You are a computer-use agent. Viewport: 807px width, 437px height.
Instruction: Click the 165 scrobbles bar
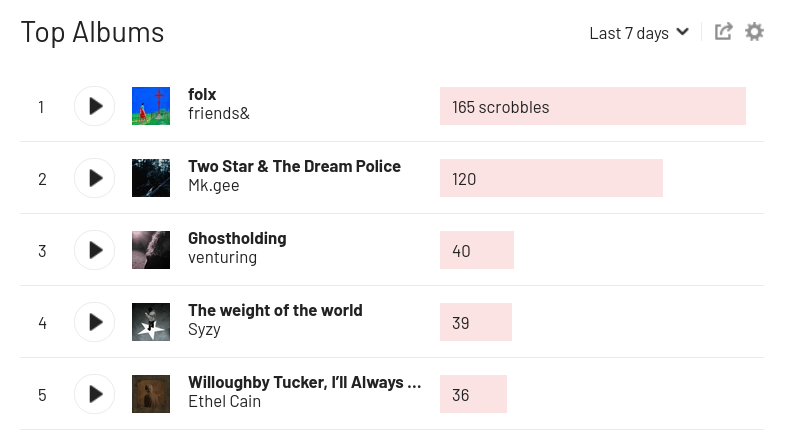(x=592, y=106)
